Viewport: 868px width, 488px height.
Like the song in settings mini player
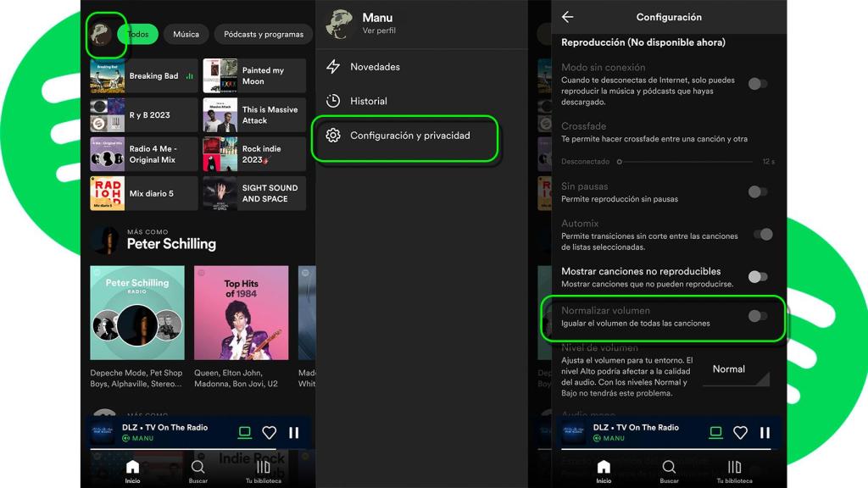click(740, 432)
